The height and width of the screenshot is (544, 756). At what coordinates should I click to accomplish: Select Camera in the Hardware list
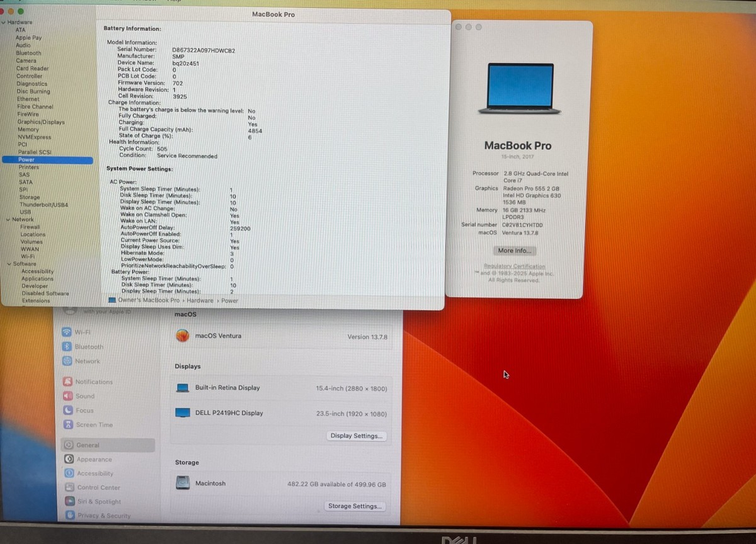click(26, 60)
